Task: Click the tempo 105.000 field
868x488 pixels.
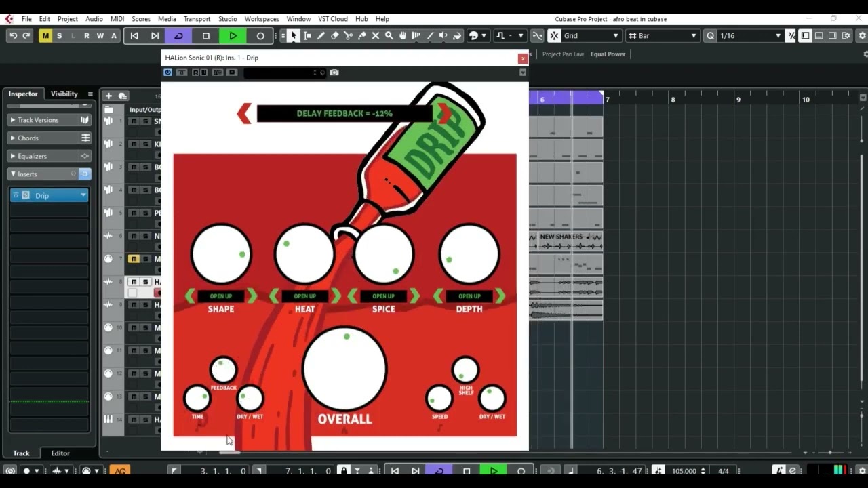Action: click(x=684, y=471)
